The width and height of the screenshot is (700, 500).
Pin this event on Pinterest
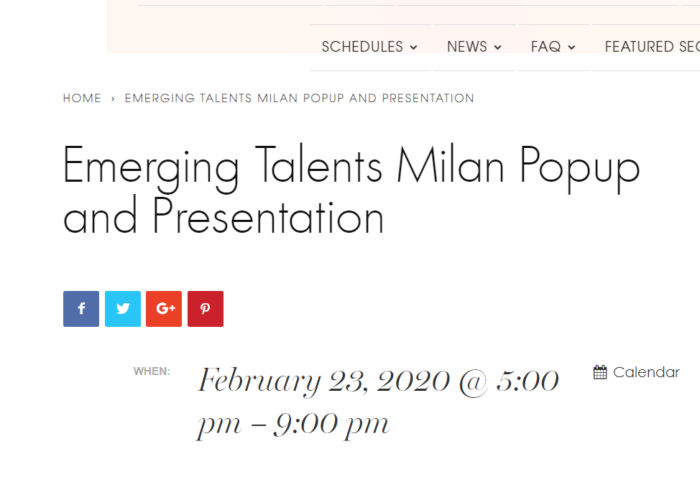click(x=205, y=309)
